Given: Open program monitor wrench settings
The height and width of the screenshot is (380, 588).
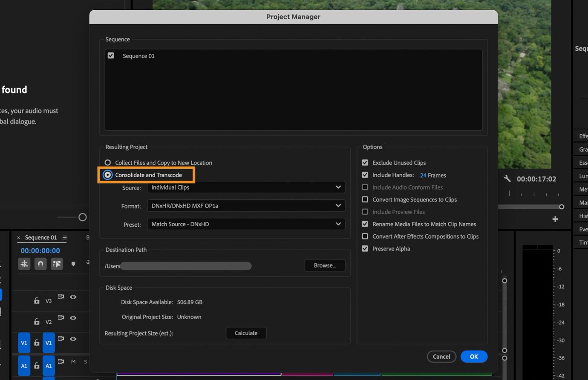Looking at the screenshot, I should [x=507, y=179].
